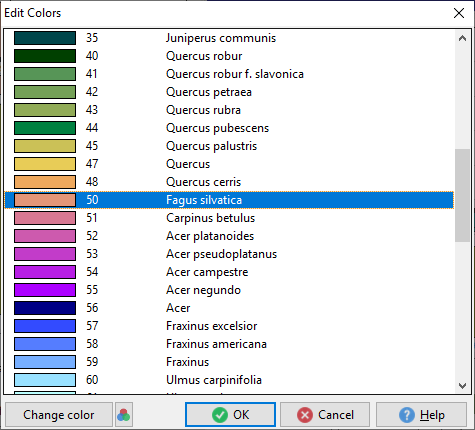Choose the purple Acer negundo swatch
475x430 pixels.
tap(45, 290)
